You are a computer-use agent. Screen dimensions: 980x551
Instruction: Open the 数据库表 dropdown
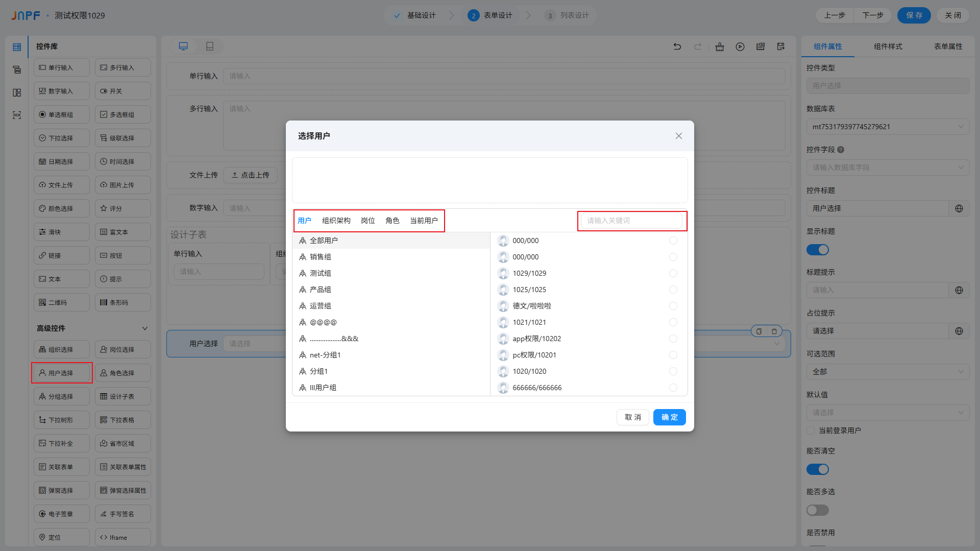[x=887, y=127]
